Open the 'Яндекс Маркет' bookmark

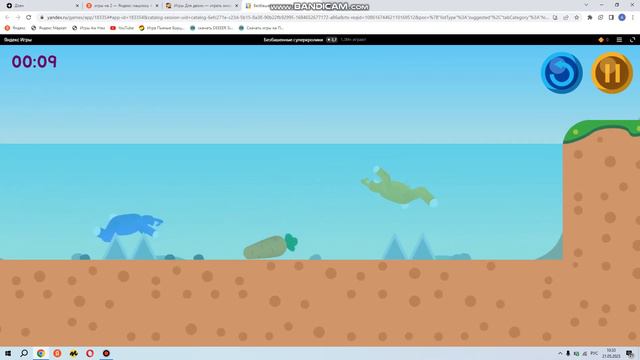49,28
